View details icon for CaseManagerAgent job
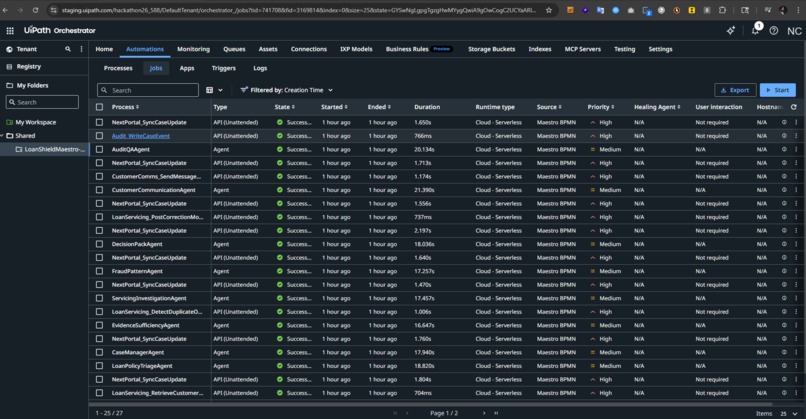 (784, 352)
